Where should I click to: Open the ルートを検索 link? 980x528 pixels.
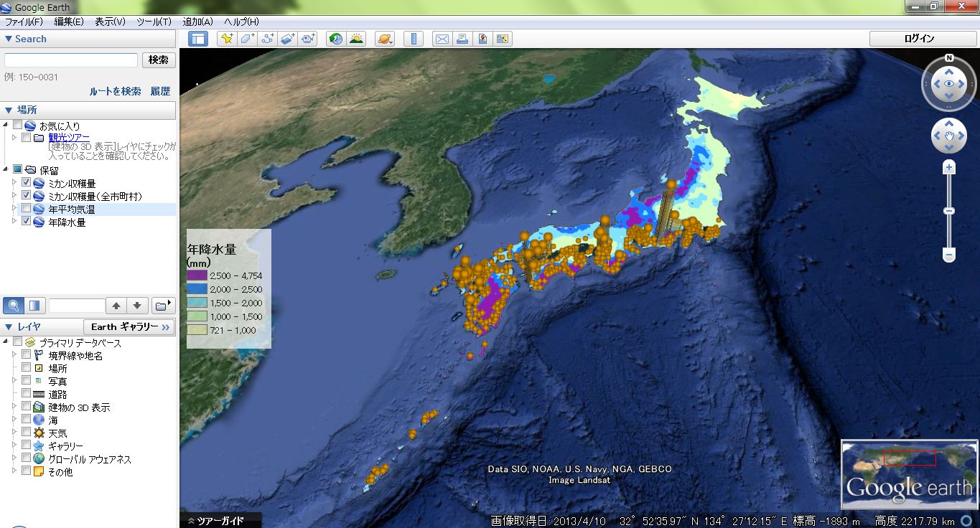click(x=115, y=91)
